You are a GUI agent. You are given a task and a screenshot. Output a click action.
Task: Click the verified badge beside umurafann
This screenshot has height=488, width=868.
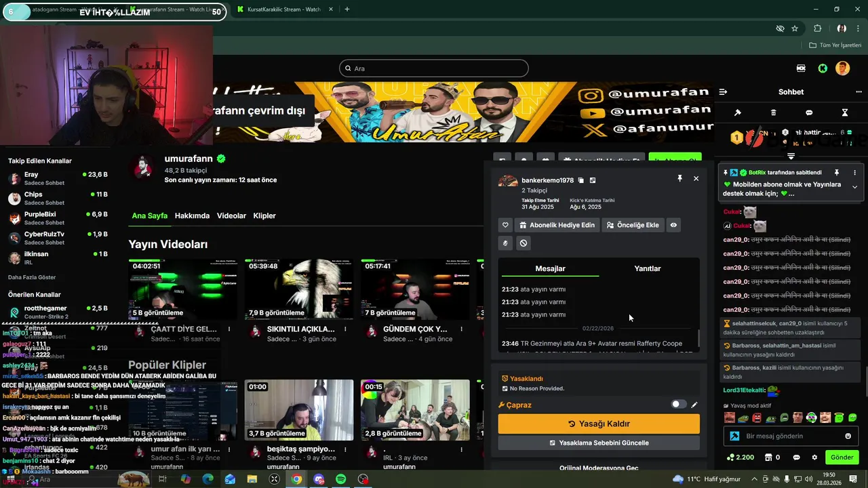221,159
